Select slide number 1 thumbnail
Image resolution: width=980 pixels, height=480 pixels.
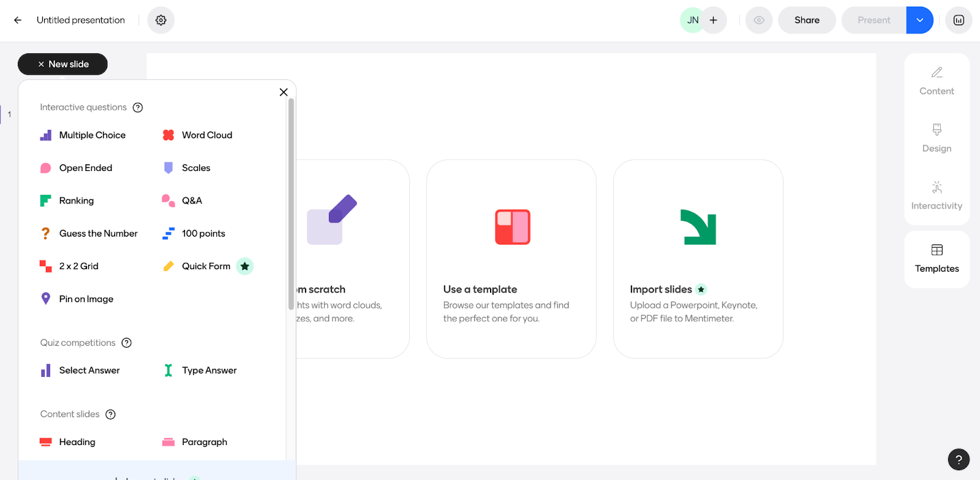tap(9, 115)
